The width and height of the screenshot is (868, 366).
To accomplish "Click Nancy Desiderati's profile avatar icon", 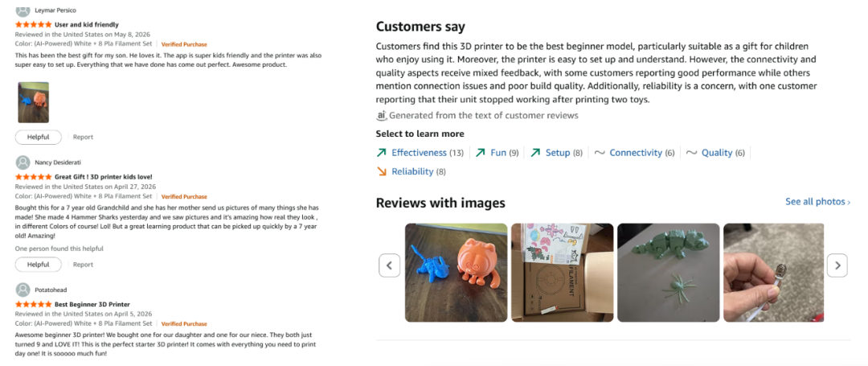I will (23, 162).
